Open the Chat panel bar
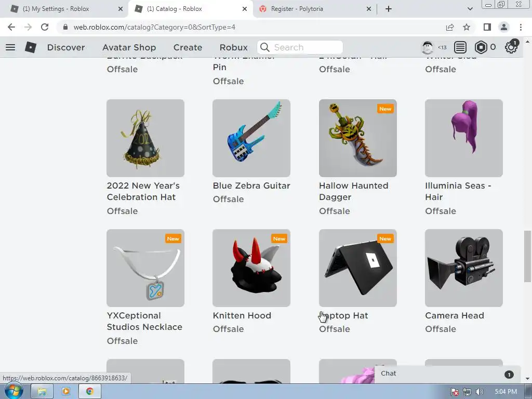This screenshot has width=532, height=399. pyautogui.click(x=447, y=374)
